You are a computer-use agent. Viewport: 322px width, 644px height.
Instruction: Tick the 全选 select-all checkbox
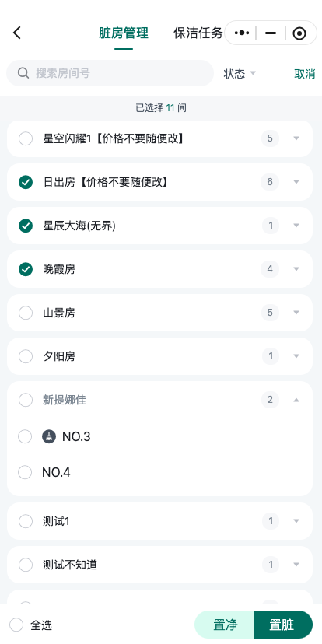[x=16, y=625]
